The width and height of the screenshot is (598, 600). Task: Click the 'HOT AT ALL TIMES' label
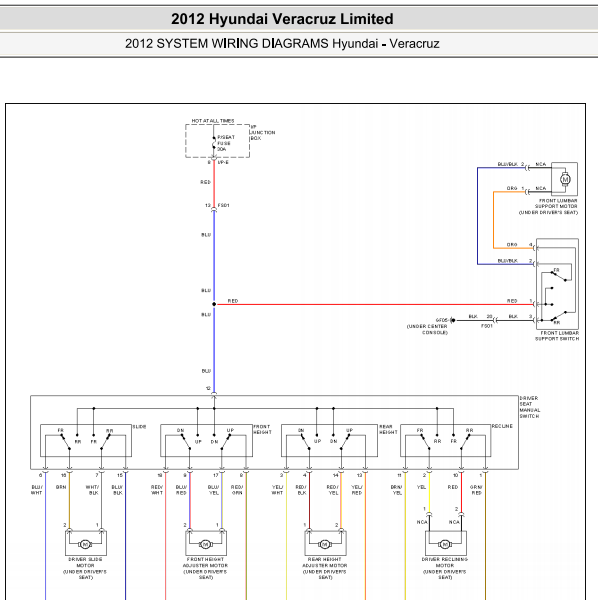213,121
